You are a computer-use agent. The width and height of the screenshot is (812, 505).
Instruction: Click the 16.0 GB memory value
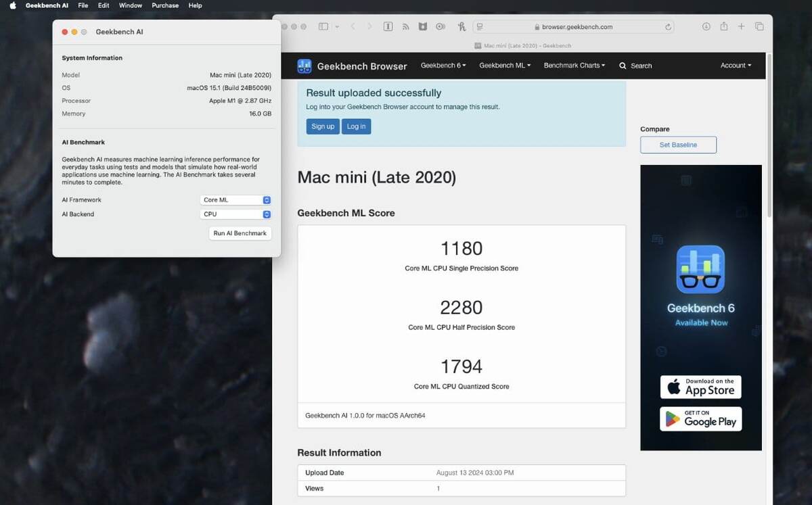261,114
